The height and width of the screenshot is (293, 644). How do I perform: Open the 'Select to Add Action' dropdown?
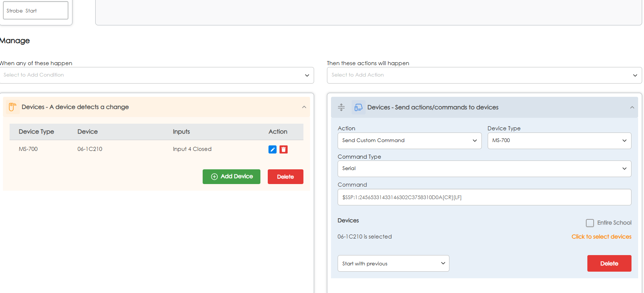pos(484,75)
